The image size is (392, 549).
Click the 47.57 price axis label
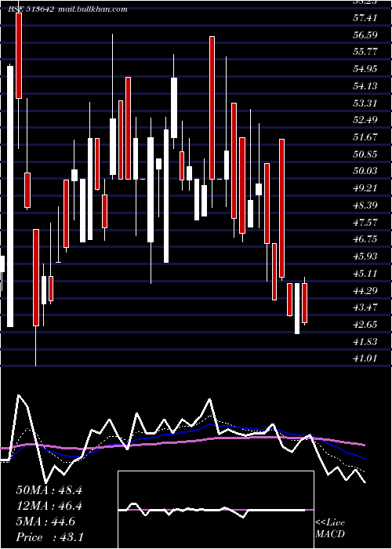pyautogui.click(x=365, y=222)
